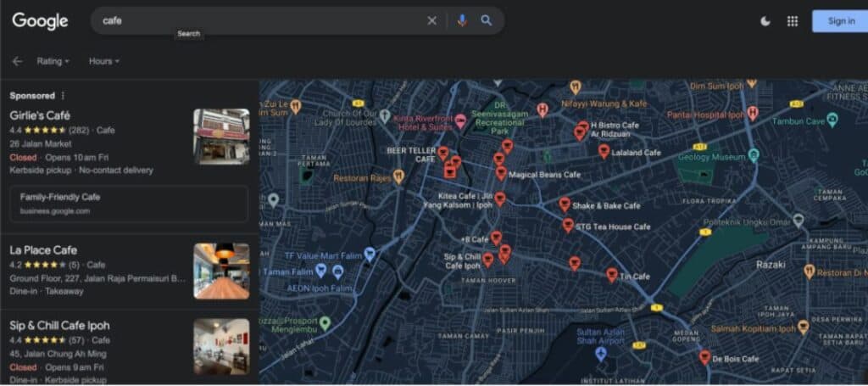View Sip & Chill Cafe Ipoh photo

[x=221, y=345]
